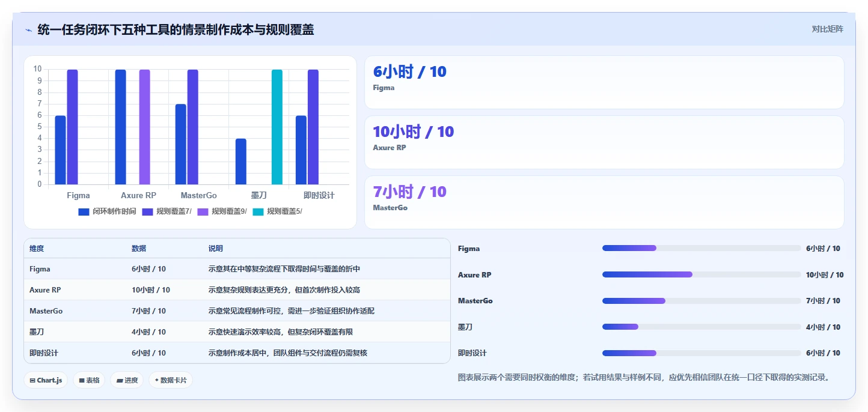The height and width of the screenshot is (412, 868).
Task: Click the 4小时 / 10 value beside 墨刀's progress bar
Action: click(823, 327)
